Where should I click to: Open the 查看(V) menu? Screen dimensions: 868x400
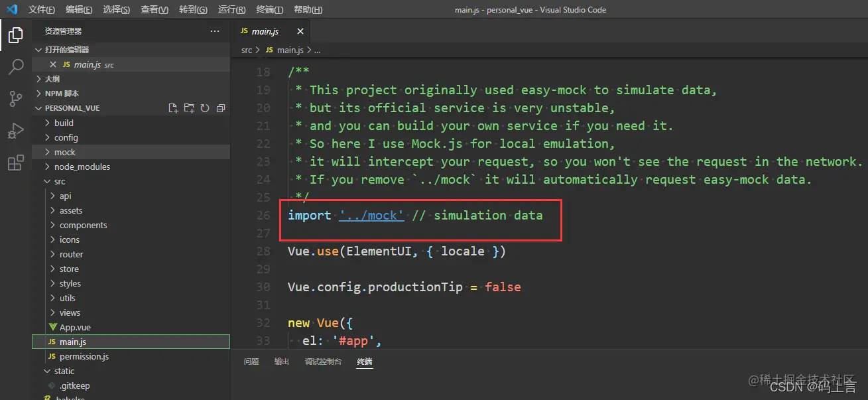click(x=155, y=10)
